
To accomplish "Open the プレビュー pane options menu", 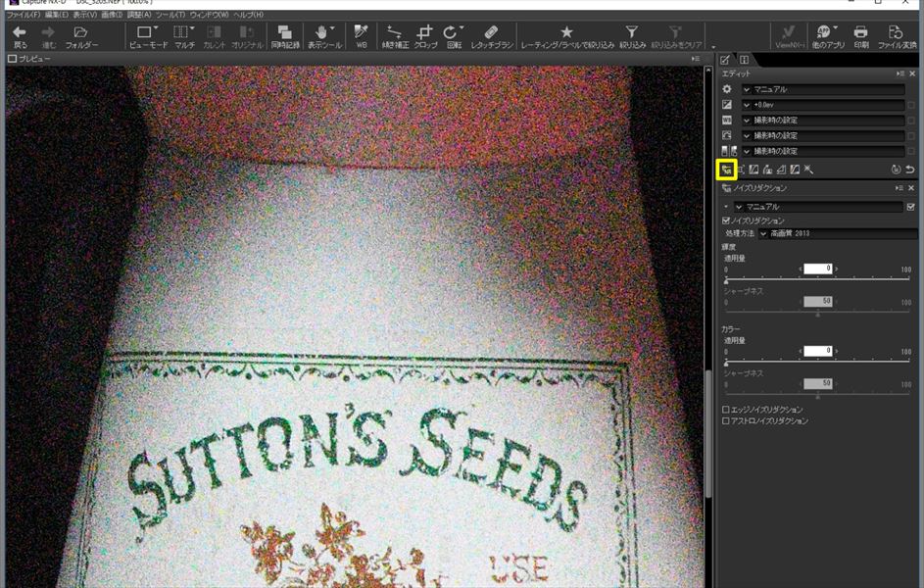I will (696, 59).
